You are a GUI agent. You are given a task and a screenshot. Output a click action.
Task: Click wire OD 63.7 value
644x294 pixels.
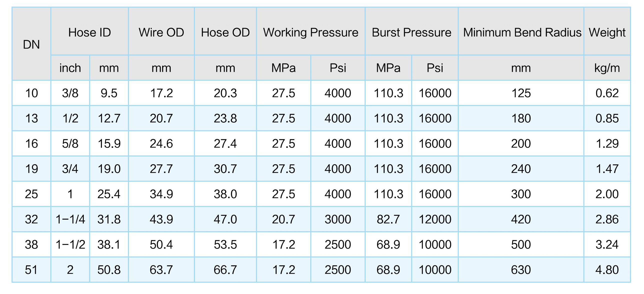click(x=161, y=270)
